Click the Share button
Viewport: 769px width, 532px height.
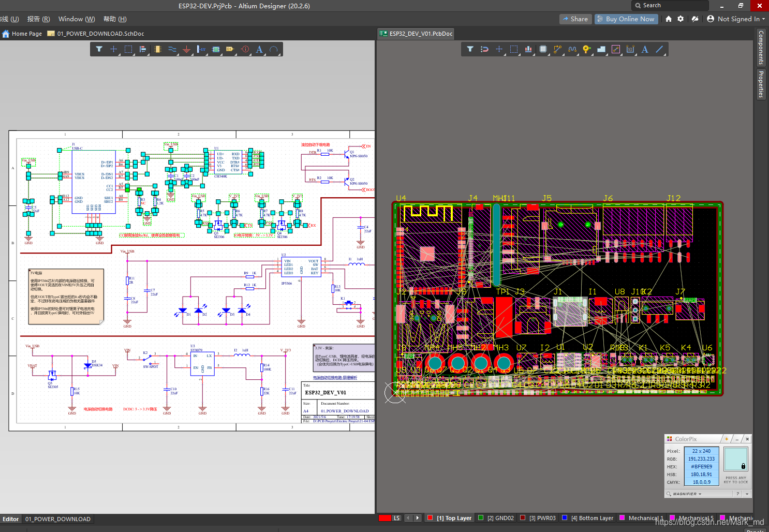[575, 19]
